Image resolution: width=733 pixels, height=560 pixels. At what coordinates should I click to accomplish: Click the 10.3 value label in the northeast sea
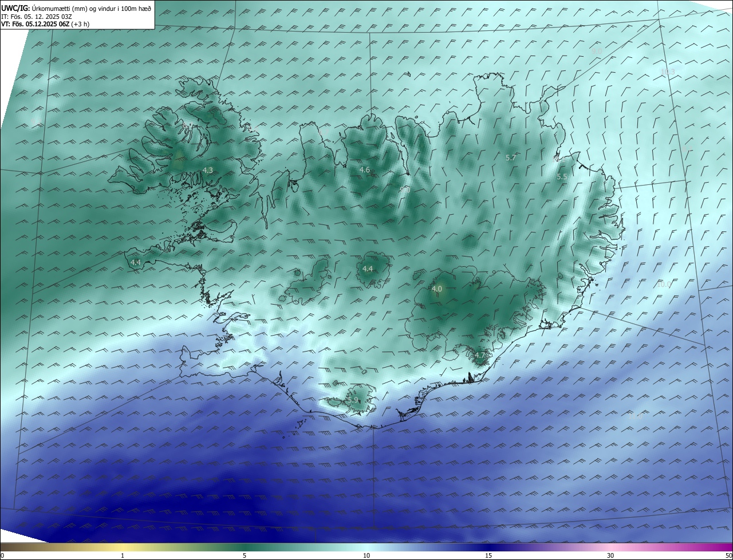pyautogui.click(x=668, y=72)
